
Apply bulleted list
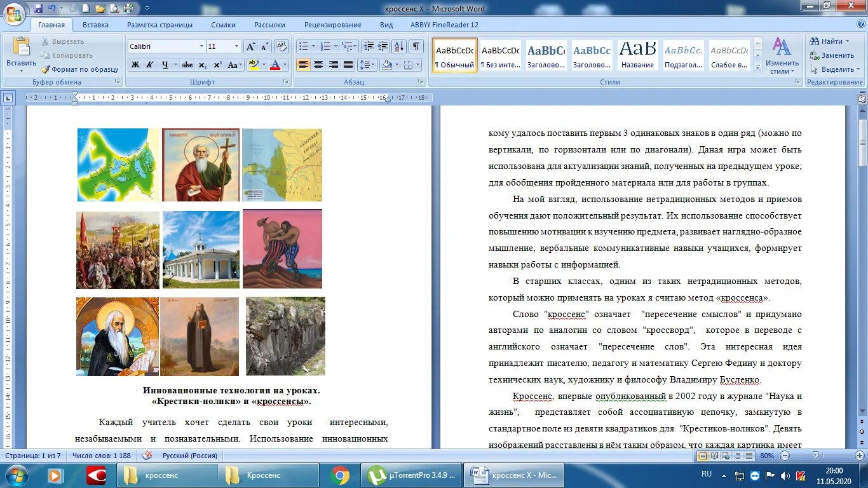point(304,46)
